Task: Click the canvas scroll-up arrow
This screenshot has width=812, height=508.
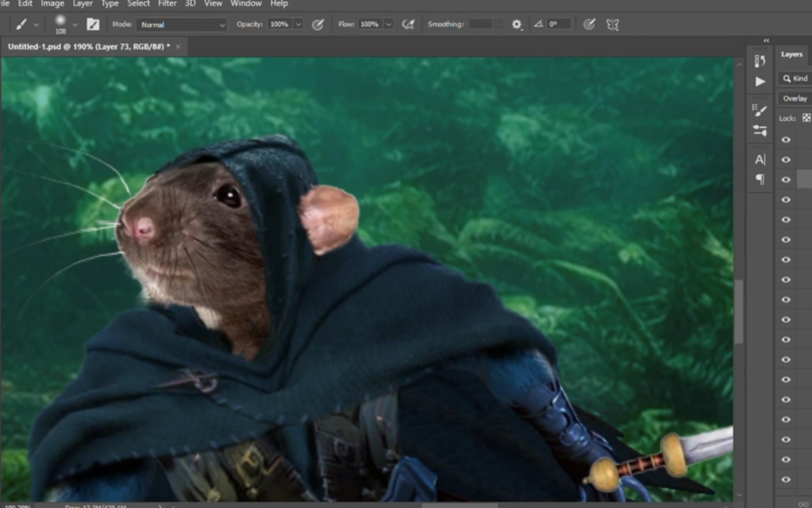Action: [739, 65]
